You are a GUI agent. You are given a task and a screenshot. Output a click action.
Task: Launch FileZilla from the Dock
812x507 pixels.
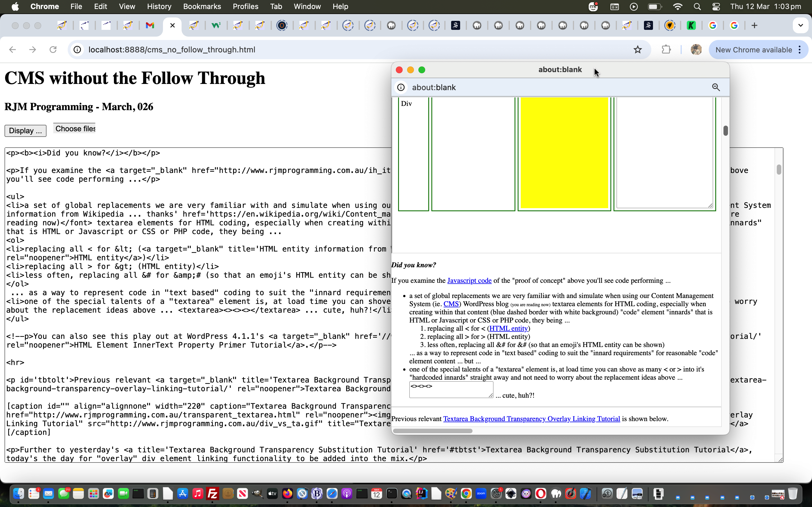(212, 493)
